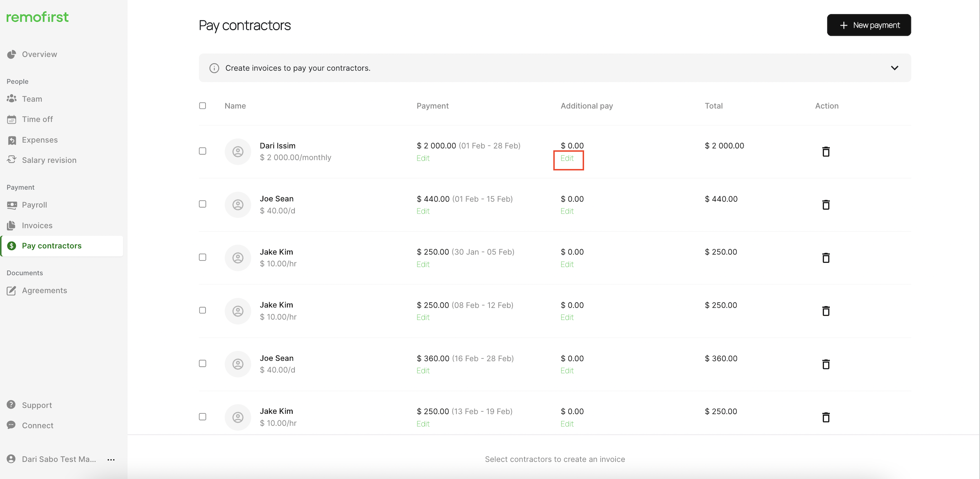This screenshot has width=980, height=479.
Task: Click the $ 2 000.00 total for Dari Issim
Action: tap(724, 146)
